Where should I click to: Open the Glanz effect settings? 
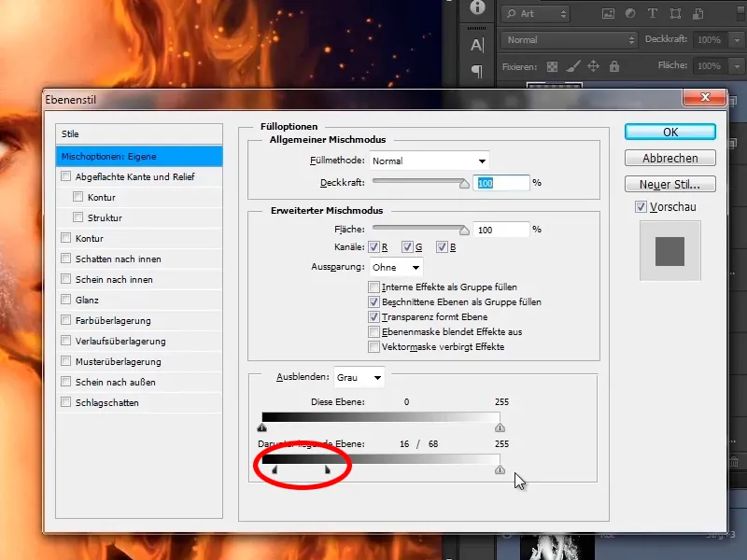pyautogui.click(x=87, y=300)
